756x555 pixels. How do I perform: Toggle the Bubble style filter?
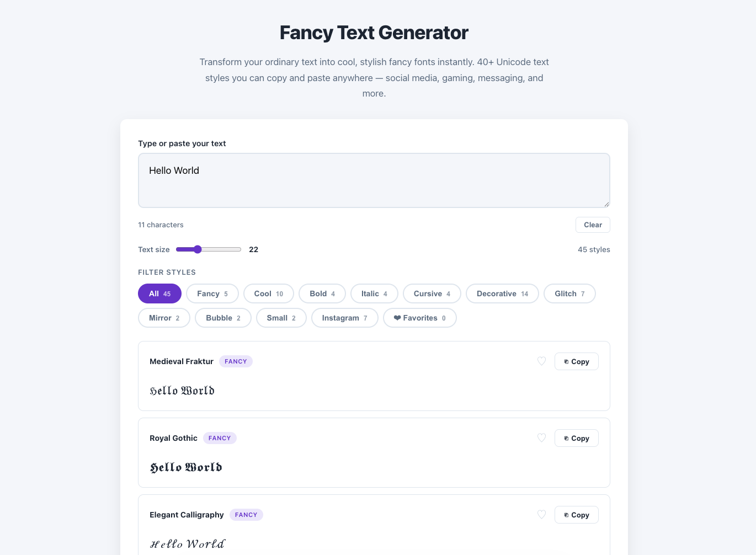tap(223, 318)
